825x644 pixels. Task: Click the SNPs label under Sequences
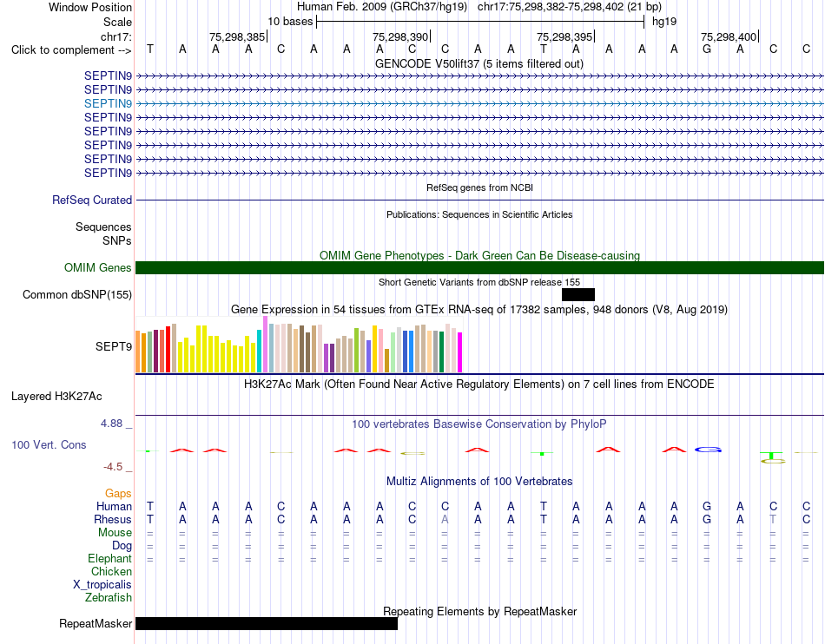click(x=117, y=240)
